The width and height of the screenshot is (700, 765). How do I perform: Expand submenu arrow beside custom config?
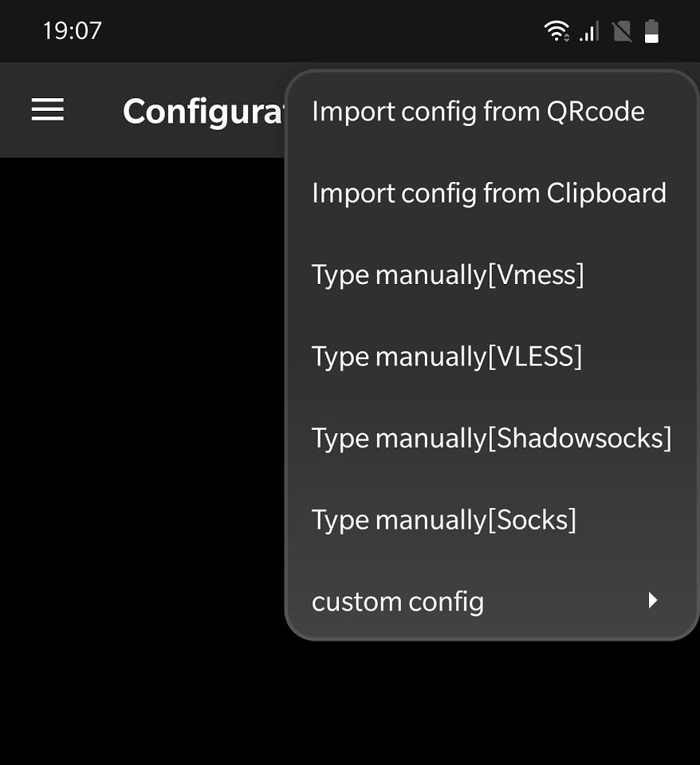tap(653, 600)
